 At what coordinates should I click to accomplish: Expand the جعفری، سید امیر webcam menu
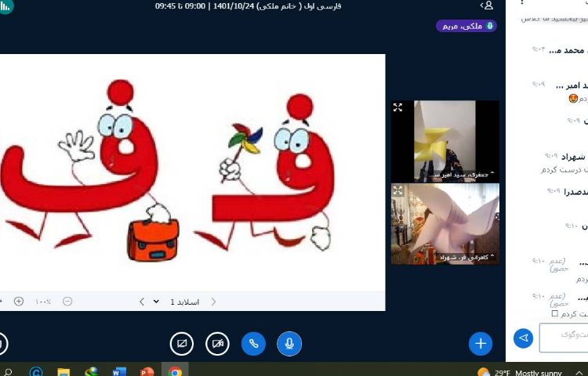(463, 175)
